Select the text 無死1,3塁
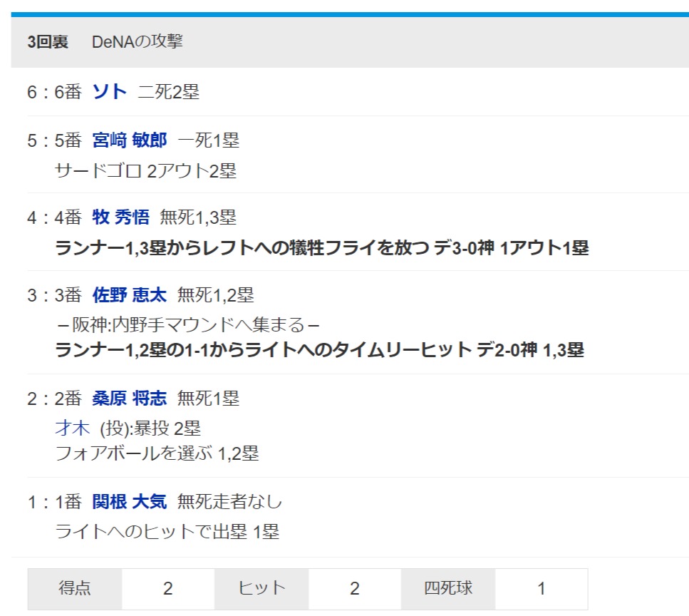 coord(199,217)
